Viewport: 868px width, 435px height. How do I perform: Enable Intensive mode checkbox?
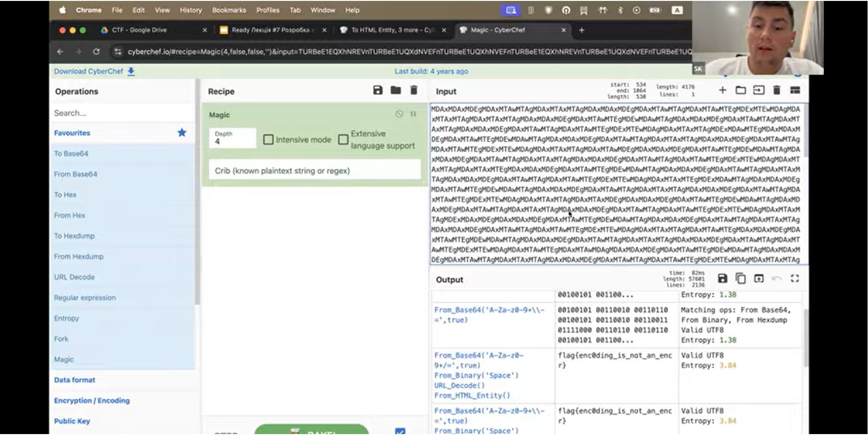269,140
